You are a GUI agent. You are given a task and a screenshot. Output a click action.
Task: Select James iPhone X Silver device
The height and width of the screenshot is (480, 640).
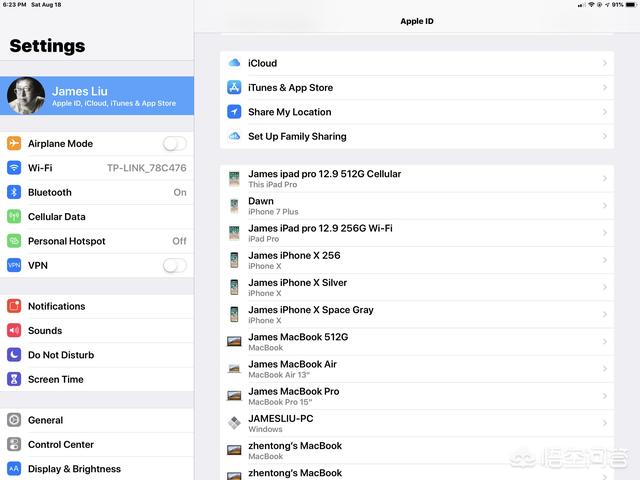pos(417,287)
